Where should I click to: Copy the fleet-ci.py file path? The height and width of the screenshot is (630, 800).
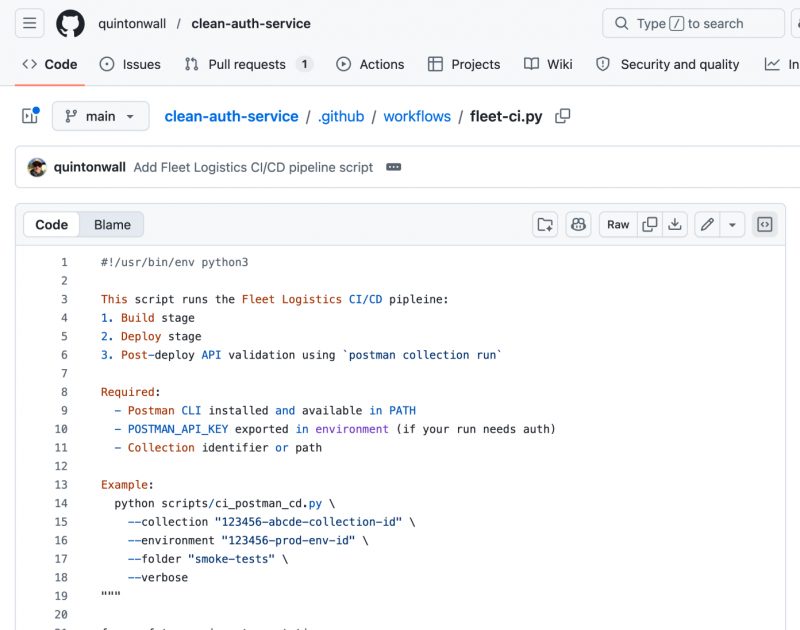click(x=562, y=116)
